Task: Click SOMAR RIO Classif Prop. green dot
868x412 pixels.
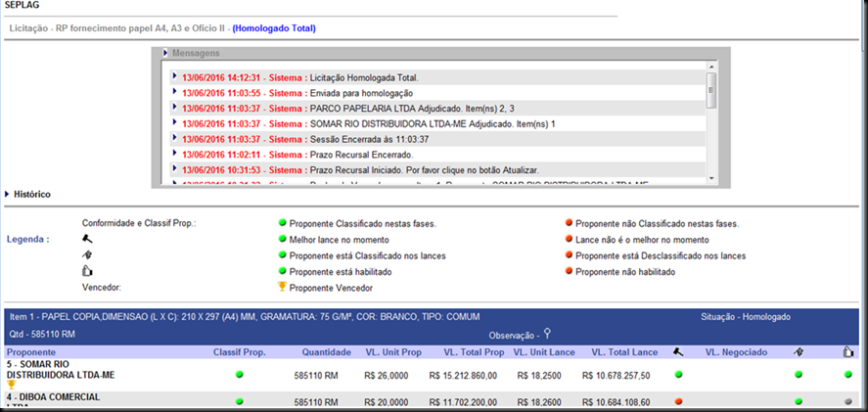Action: (239, 375)
